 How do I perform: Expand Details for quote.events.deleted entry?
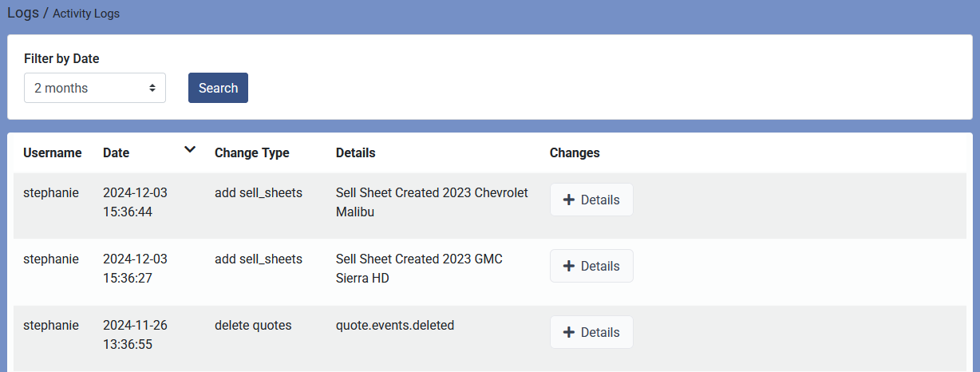[x=591, y=332]
